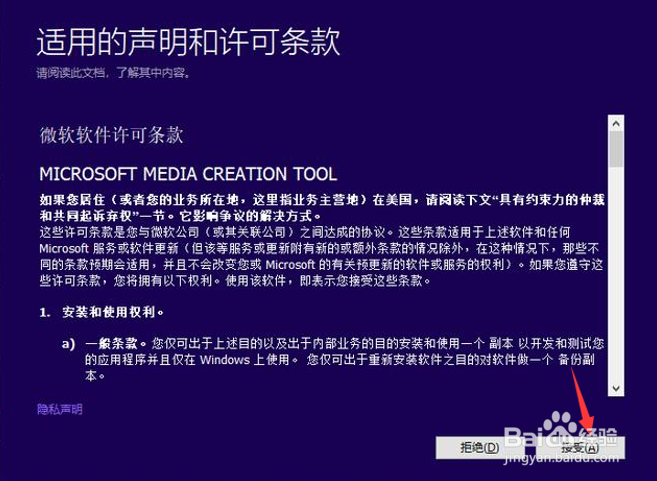The height and width of the screenshot is (481, 657).
Task: Click the 接受(A) accept button
Action: point(580,448)
